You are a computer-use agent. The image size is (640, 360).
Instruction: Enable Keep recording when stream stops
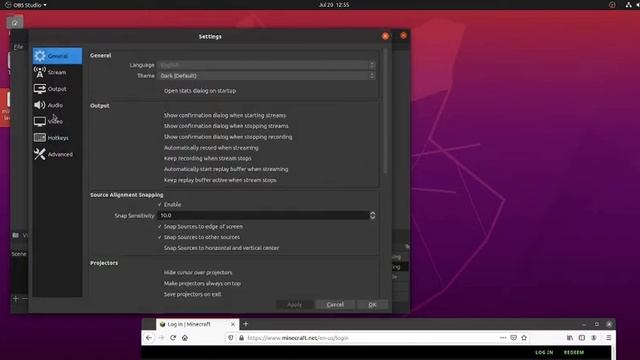coord(208,158)
